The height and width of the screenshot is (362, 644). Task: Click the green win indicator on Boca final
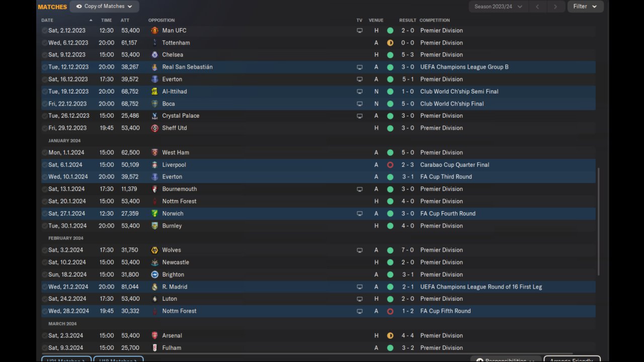pyautogui.click(x=390, y=104)
